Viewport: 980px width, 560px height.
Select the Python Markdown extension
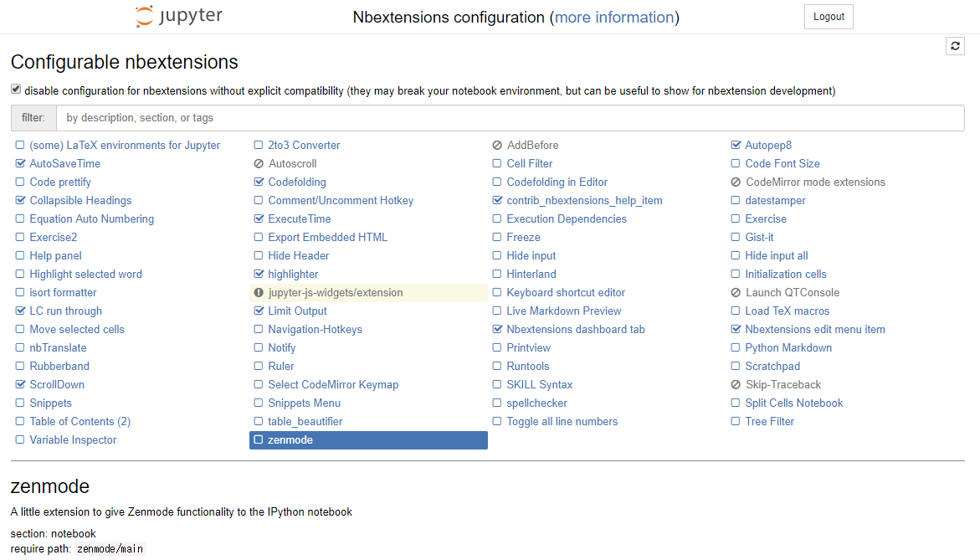click(788, 347)
